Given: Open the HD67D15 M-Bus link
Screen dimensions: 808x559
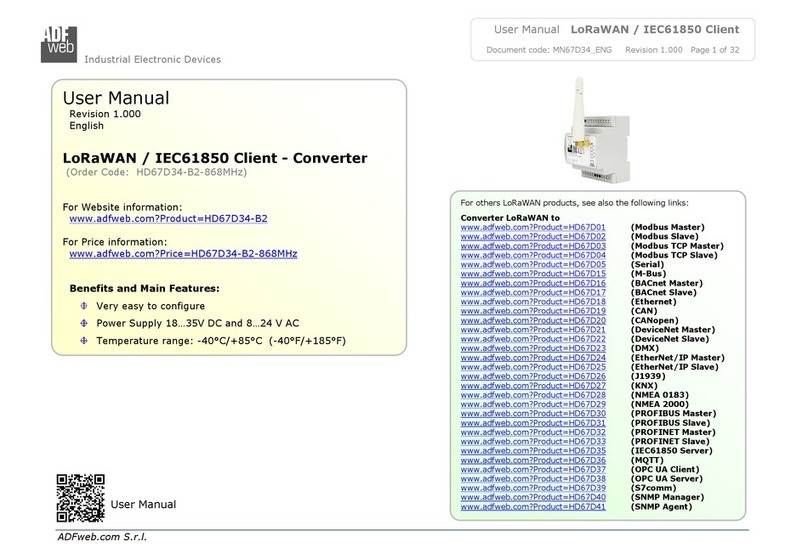Looking at the screenshot, I should point(533,274).
